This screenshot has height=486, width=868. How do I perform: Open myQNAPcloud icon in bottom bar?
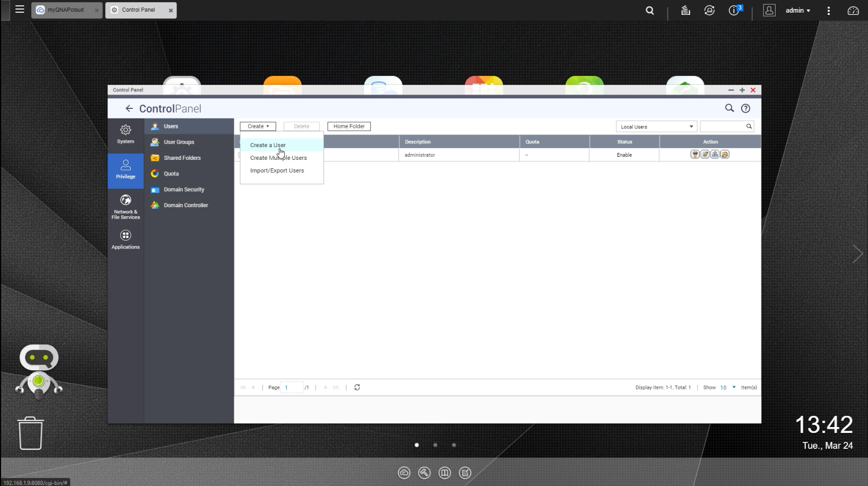(x=404, y=473)
